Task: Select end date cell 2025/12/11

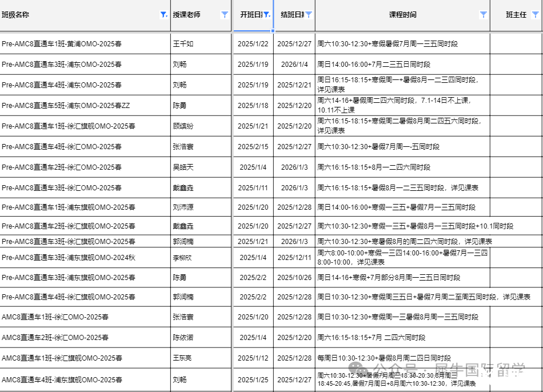Action: pyautogui.click(x=294, y=258)
